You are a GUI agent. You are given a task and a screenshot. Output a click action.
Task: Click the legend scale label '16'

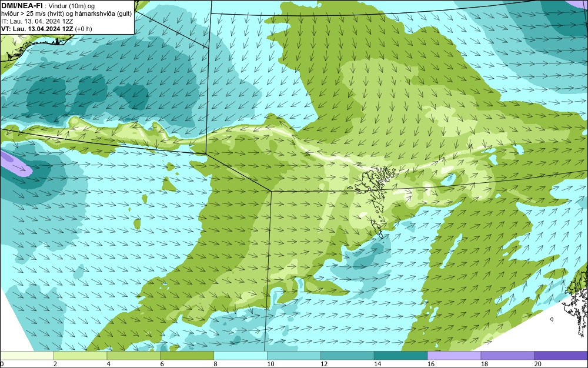click(x=431, y=364)
